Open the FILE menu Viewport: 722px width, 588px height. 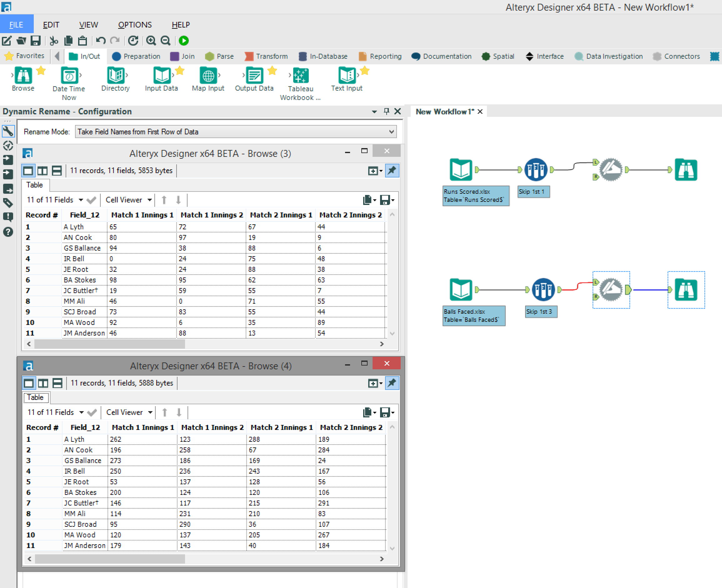point(16,25)
